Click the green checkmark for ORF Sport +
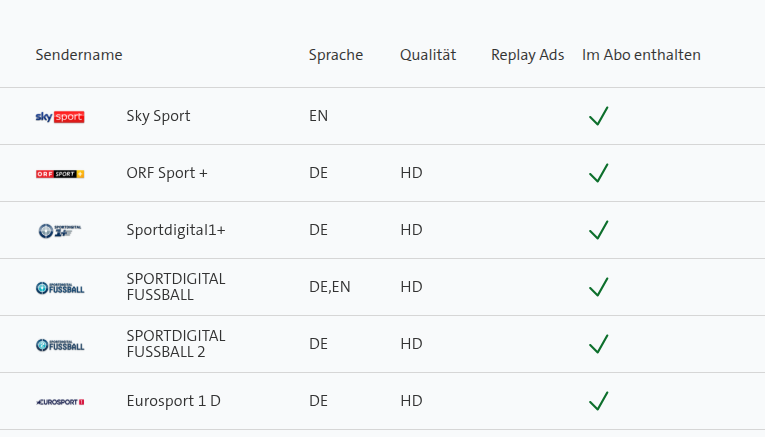765x437 pixels. [x=599, y=173]
